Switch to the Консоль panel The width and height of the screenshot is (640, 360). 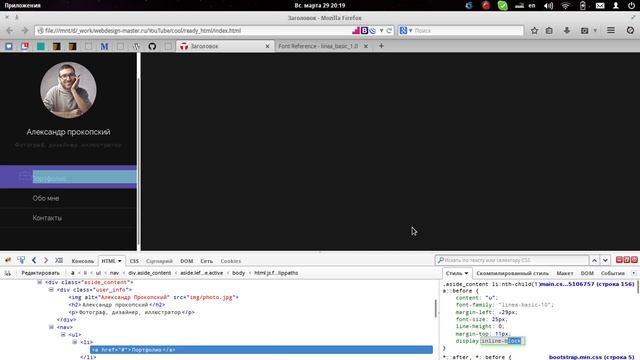[82, 261]
